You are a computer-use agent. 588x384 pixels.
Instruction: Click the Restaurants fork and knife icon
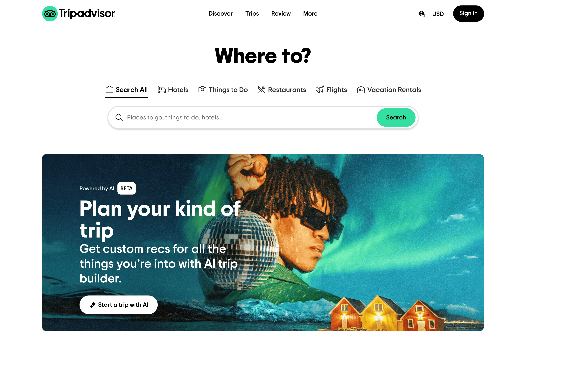[262, 89]
